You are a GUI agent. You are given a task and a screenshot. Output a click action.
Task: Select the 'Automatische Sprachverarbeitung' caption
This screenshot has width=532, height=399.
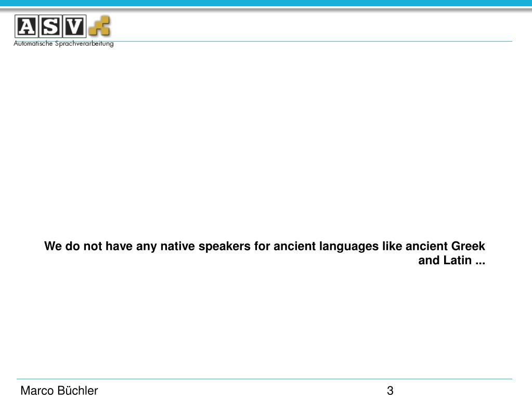click(63, 43)
